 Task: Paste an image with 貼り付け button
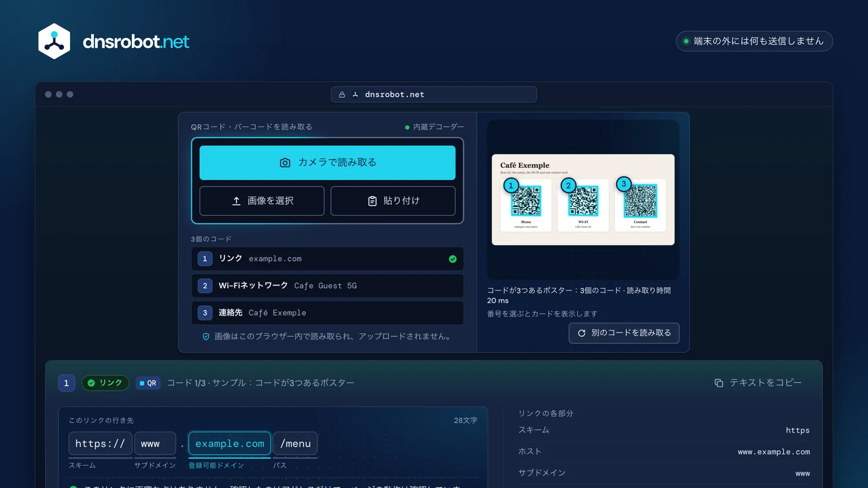coord(393,201)
